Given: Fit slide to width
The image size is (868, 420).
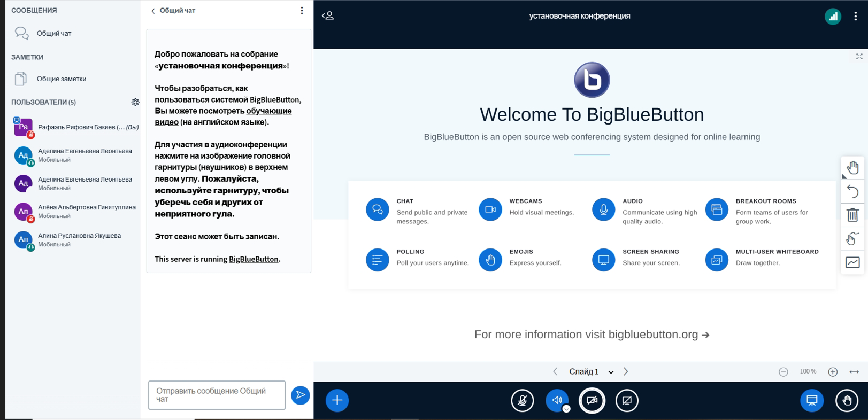Looking at the screenshot, I should [854, 372].
